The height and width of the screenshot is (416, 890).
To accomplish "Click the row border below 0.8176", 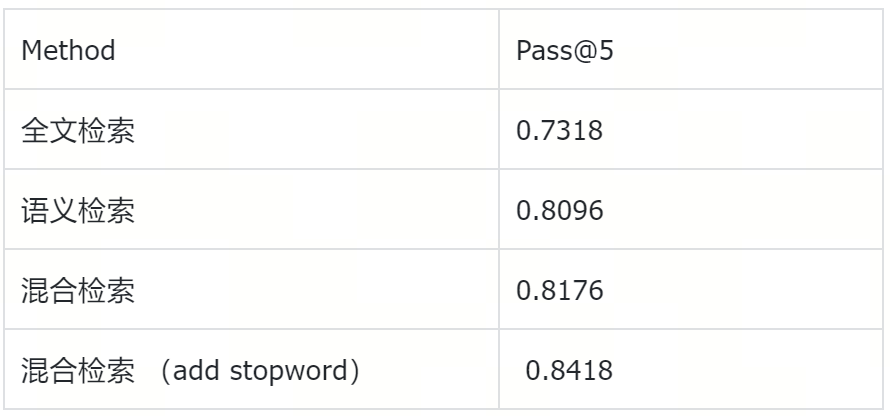I will click(x=691, y=329).
